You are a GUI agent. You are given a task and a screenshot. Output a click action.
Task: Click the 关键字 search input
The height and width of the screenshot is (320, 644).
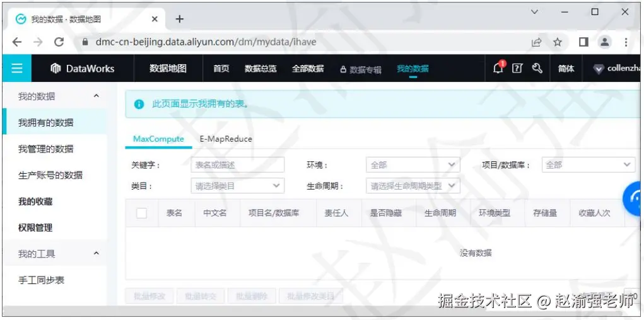click(237, 165)
